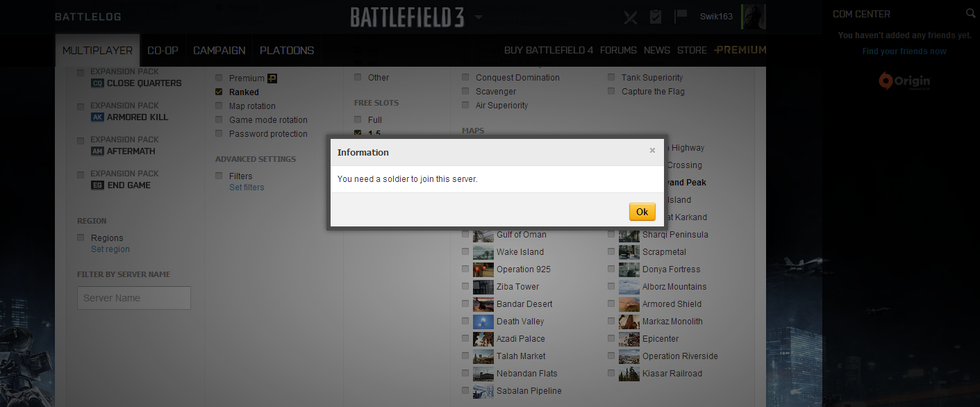This screenshot has width=980, height=407.
Task: Expand the Battlefield 3 game selector arrow
Action: coord(478,17)
